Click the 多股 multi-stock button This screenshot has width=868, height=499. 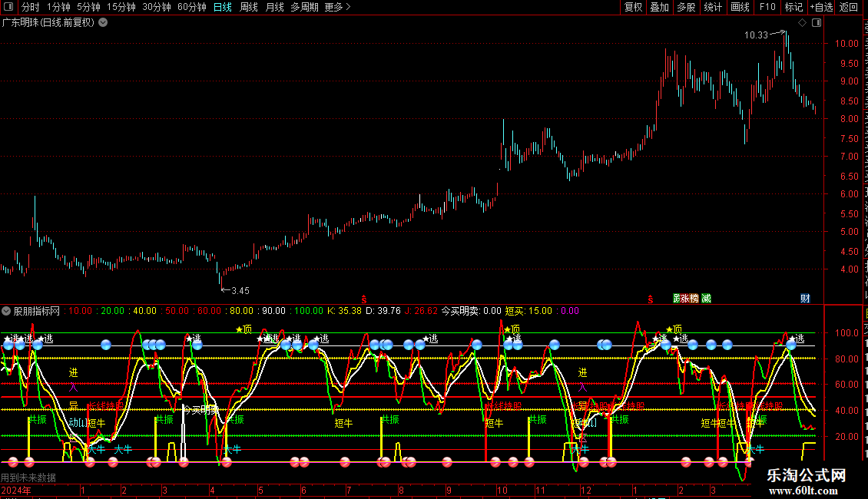pyautogui.click(x=687, y=7)
